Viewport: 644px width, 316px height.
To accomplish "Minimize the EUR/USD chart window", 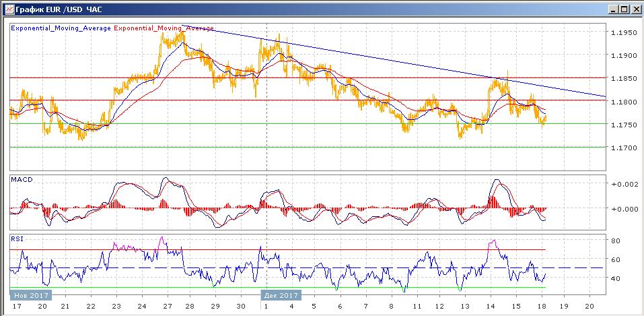I will tap(612, 9).
